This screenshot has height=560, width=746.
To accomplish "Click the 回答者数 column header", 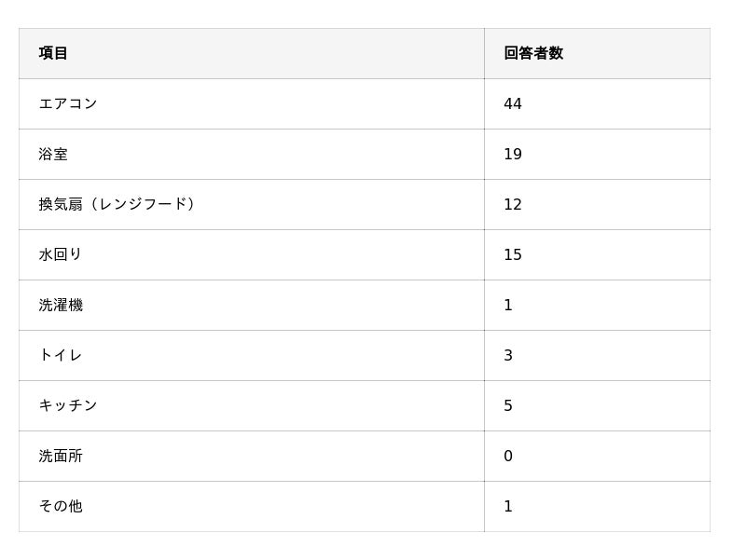I will tap(533, 53).
